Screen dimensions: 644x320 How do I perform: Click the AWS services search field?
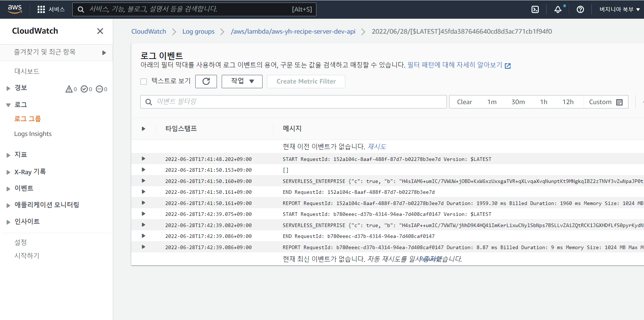coord(194,9)
